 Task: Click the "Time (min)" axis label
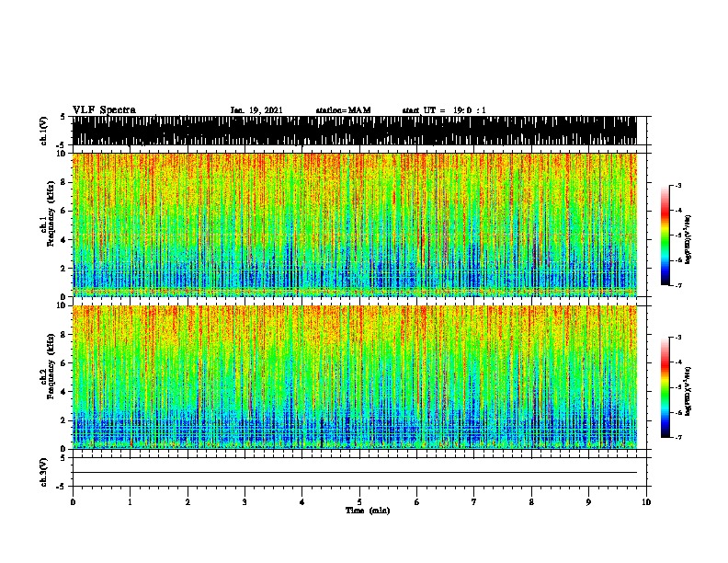(x=368, y=511)
